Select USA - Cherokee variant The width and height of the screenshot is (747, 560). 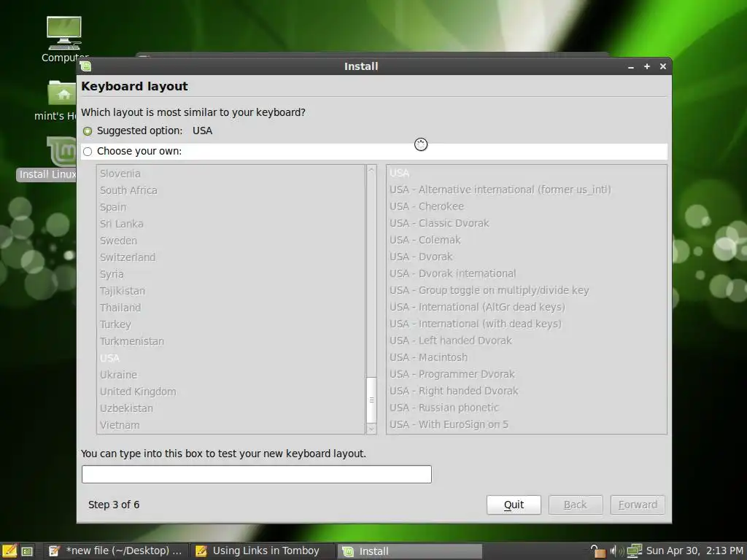coord(527,206)
